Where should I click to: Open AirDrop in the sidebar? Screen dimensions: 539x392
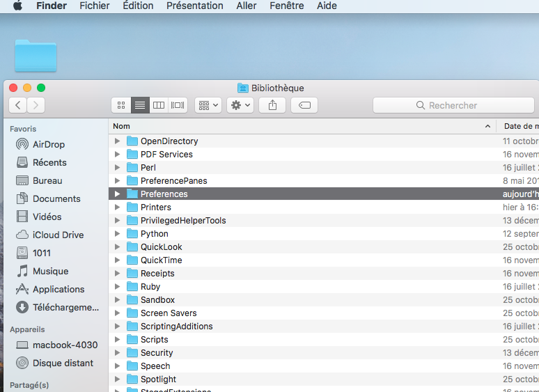pos(40,144)
